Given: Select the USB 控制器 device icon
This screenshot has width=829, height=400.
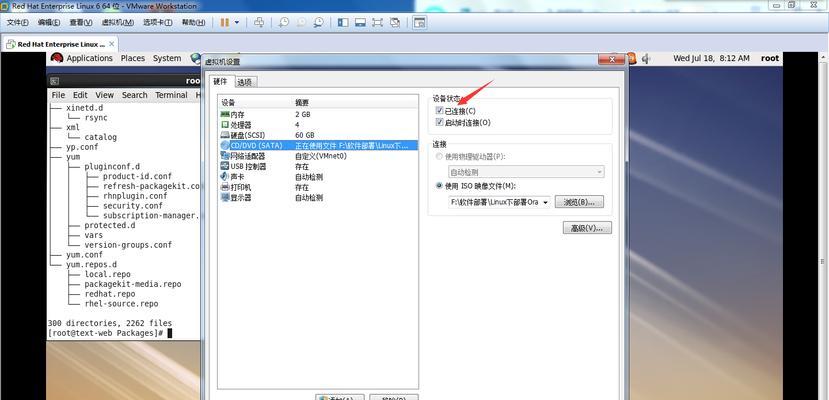Looking at the screenshot, I should [x=225, y=166].
